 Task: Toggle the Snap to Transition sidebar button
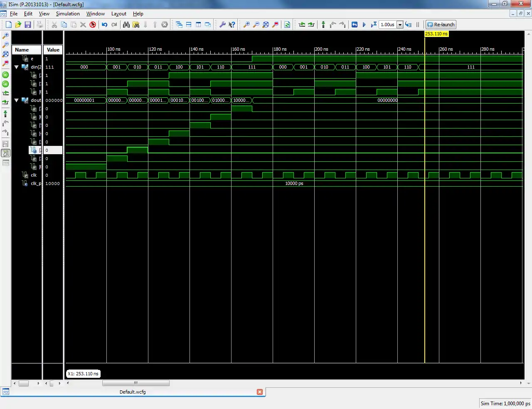[x=5, y=153]
